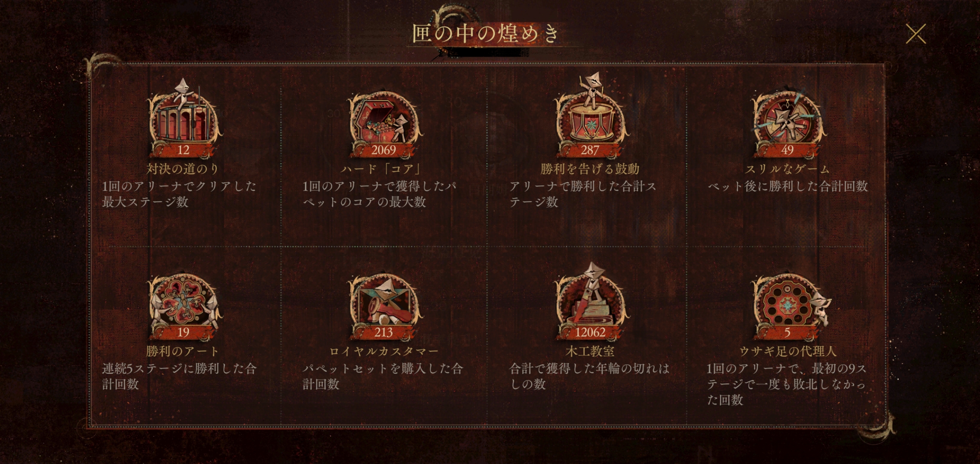980x464 pixels.
Task: Open the 勝利を告げる鼓動 drum badge
Action: [590, 116]
